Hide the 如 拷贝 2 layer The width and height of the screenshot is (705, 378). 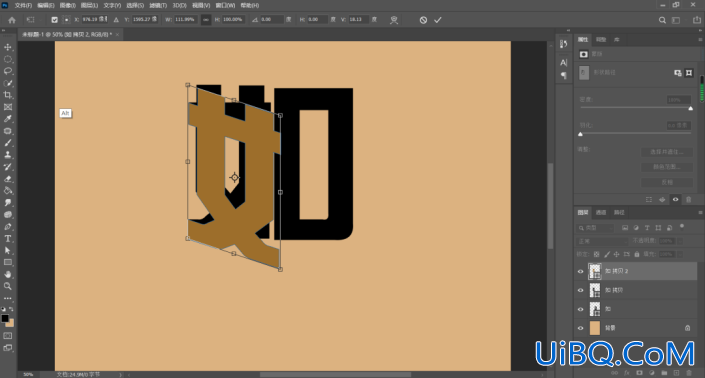pyautogui.click(x=580, y=271)
